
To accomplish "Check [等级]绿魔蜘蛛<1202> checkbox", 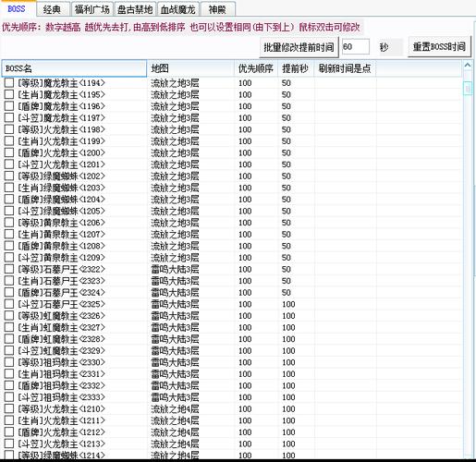I will [9, 176].
